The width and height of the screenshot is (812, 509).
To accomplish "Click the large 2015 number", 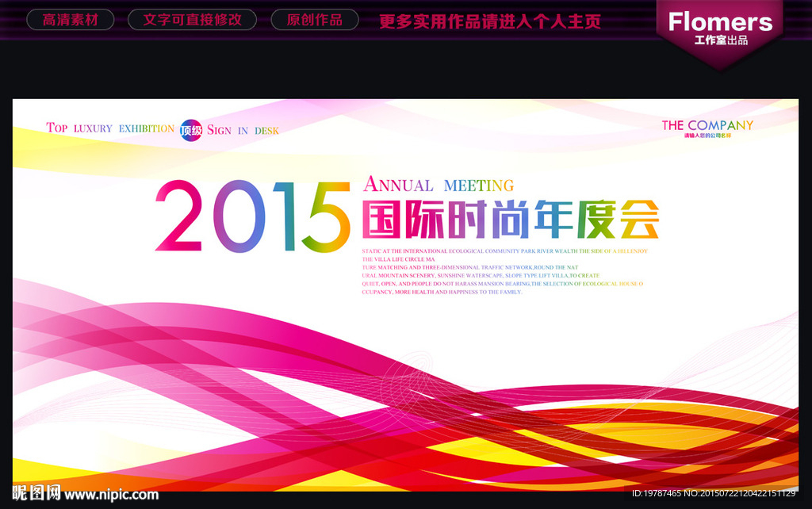I will (253, 216).
